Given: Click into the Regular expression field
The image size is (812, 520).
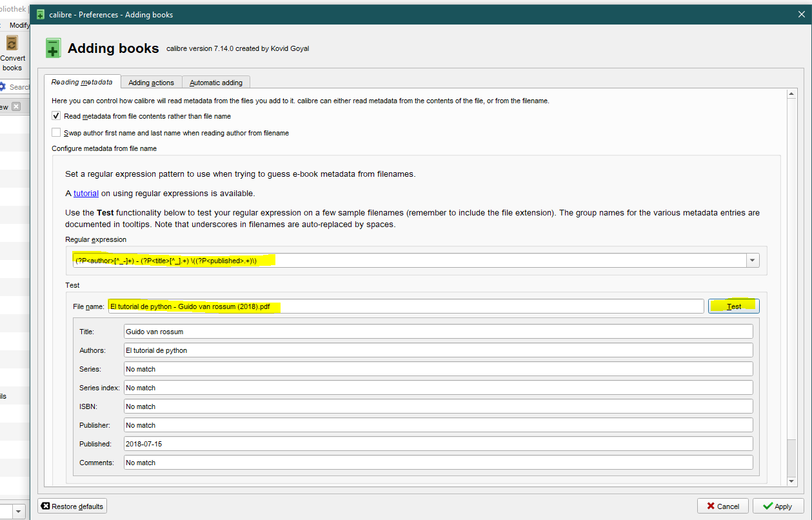Looking at the screenshot, I should coord(409,261).
